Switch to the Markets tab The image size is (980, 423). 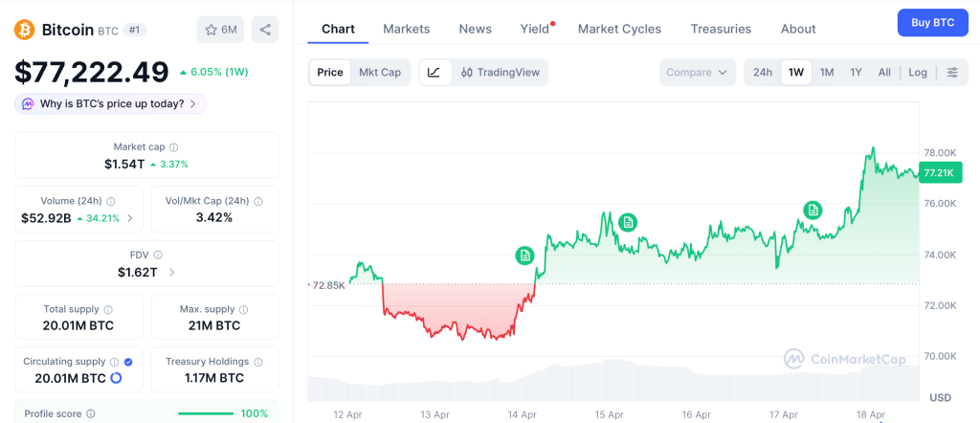click(x=406, y=29)
